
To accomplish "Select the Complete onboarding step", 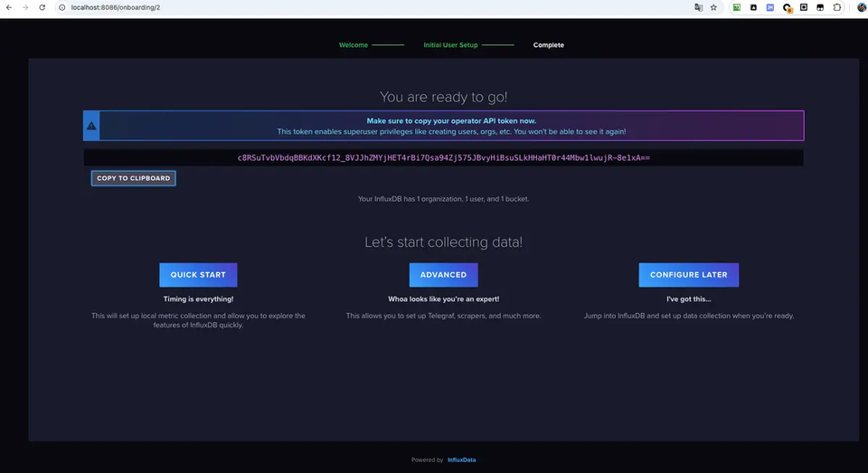I will 549,45.
